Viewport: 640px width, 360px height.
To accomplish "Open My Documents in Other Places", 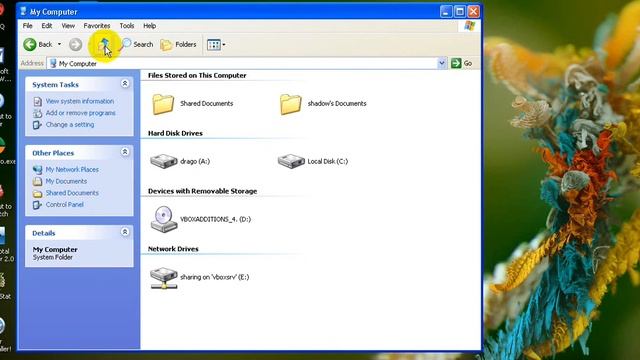I will click(66, 181).
